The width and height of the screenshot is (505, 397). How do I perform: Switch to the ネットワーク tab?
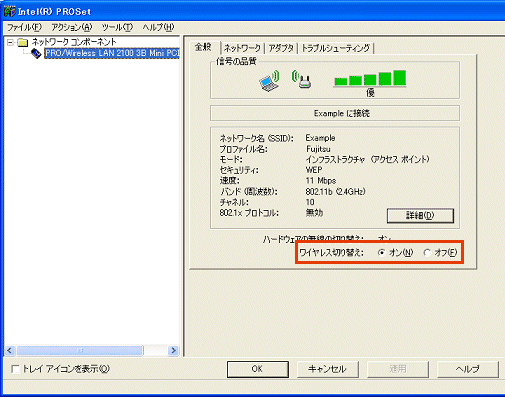242,48
